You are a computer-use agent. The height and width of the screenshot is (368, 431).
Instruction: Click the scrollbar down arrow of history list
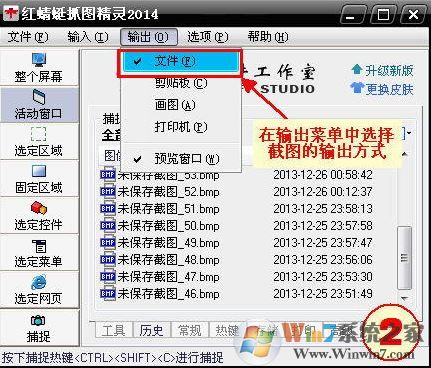405,298
